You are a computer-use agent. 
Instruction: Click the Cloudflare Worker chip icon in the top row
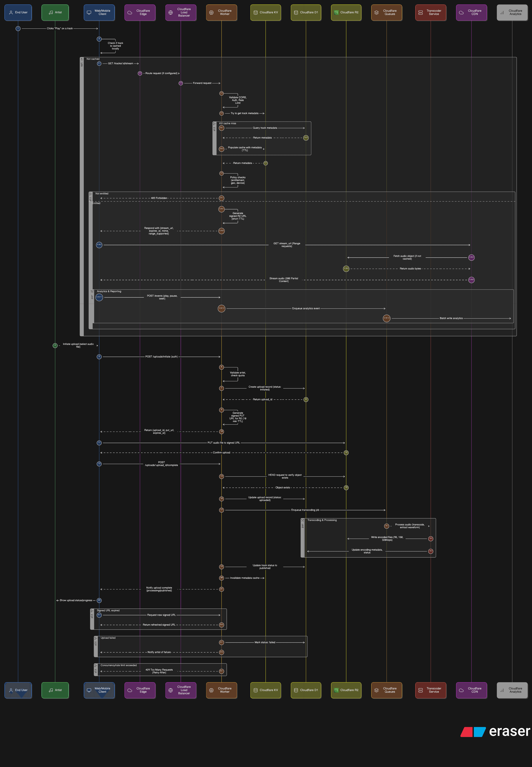211,13
